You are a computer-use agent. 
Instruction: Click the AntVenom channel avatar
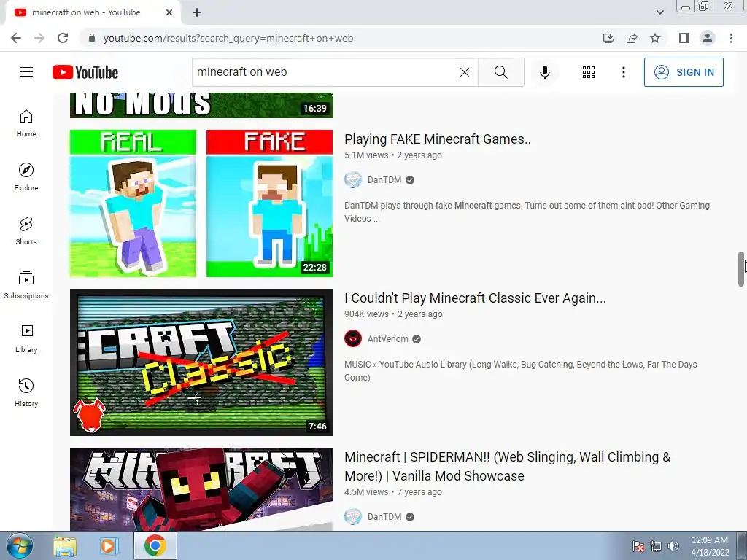tap(353, 339)
